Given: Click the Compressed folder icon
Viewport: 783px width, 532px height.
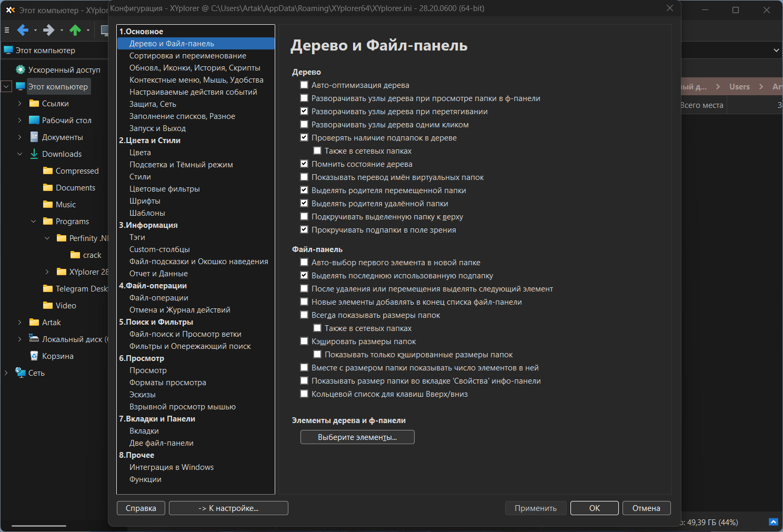Looking at the screenshot, I should pos(48,170).
